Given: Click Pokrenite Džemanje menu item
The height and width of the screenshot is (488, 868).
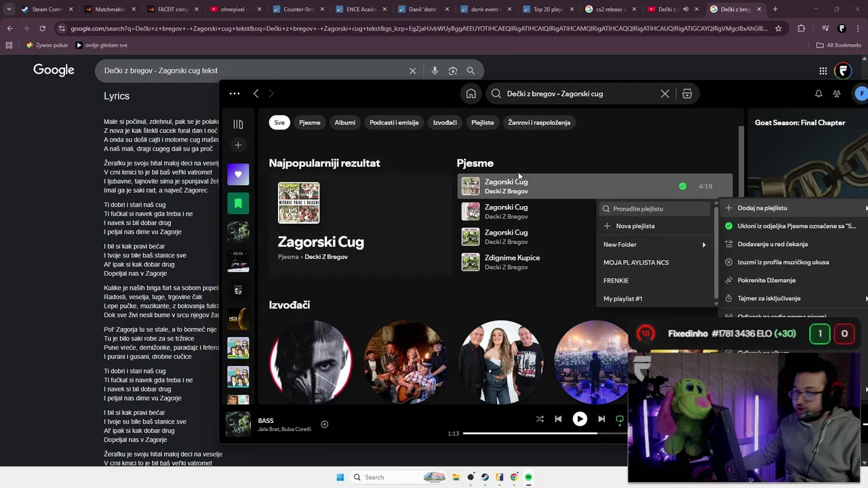Looking at the screenshot, I should 795,280.
